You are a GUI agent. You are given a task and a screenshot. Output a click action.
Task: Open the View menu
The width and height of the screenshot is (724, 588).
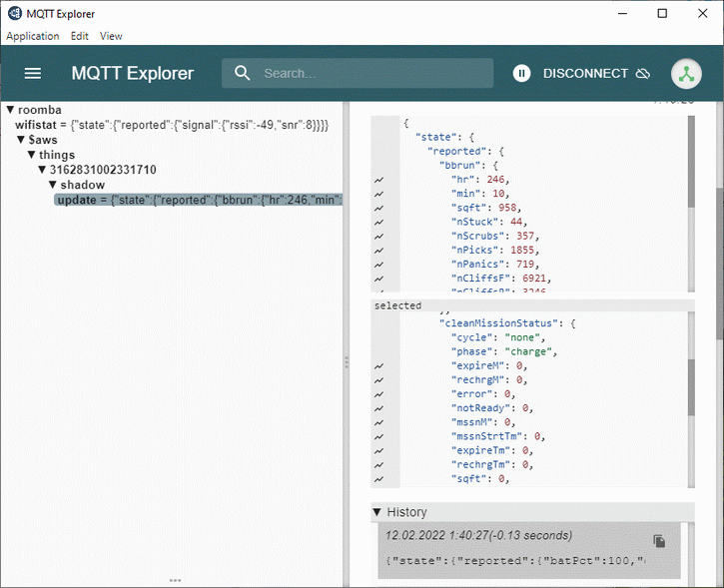pyautogui.click(x=111, y=36)
